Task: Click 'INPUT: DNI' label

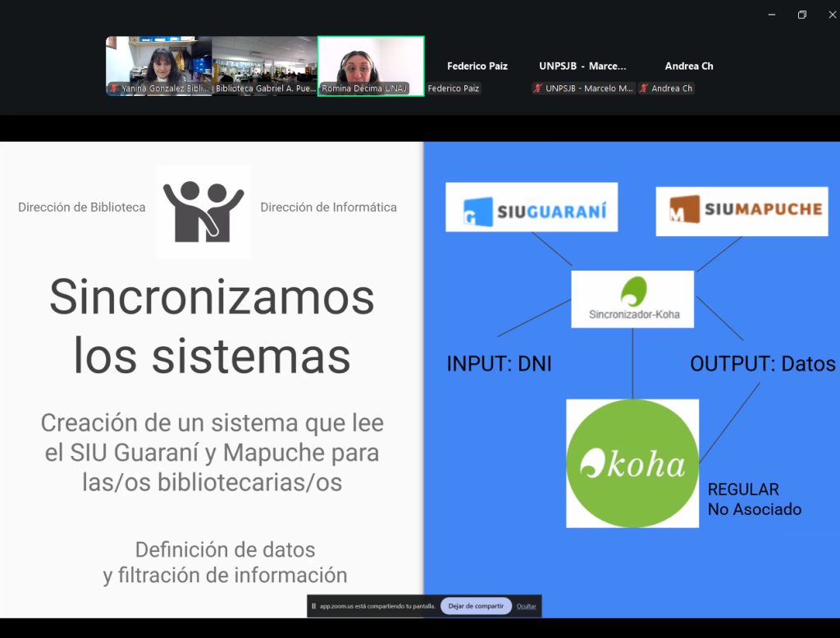Action: [x=499, y=364]
